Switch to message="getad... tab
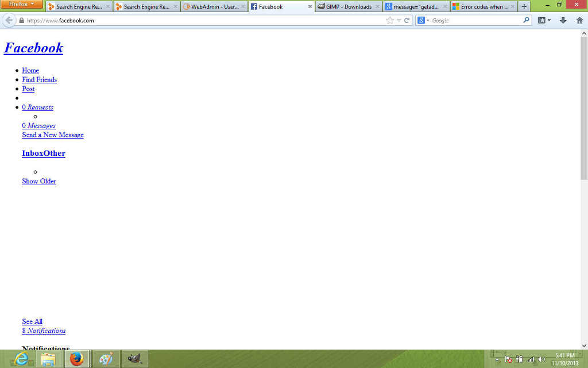This screenshot has height=368, width=588. (x=416, y=7)
